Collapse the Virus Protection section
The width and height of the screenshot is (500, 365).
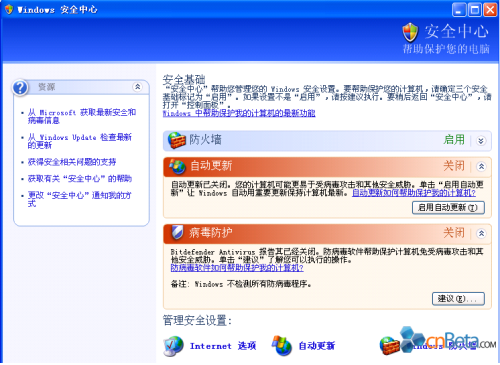[x=481, y=233]
